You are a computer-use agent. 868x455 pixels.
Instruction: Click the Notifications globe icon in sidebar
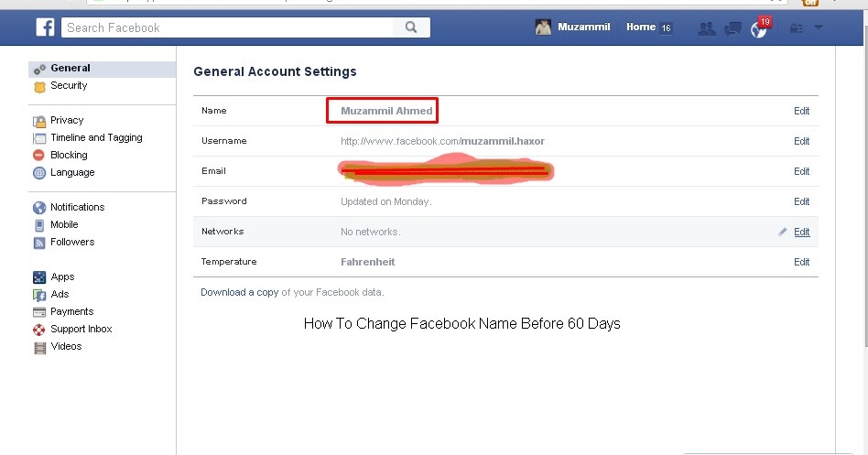point(38,208)
